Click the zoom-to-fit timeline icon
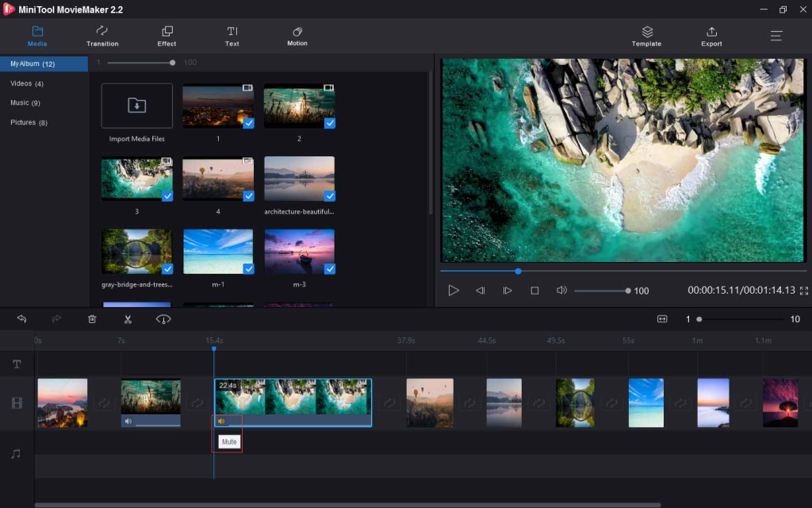Viewport: 812px width, 508px height. [662, 319]
